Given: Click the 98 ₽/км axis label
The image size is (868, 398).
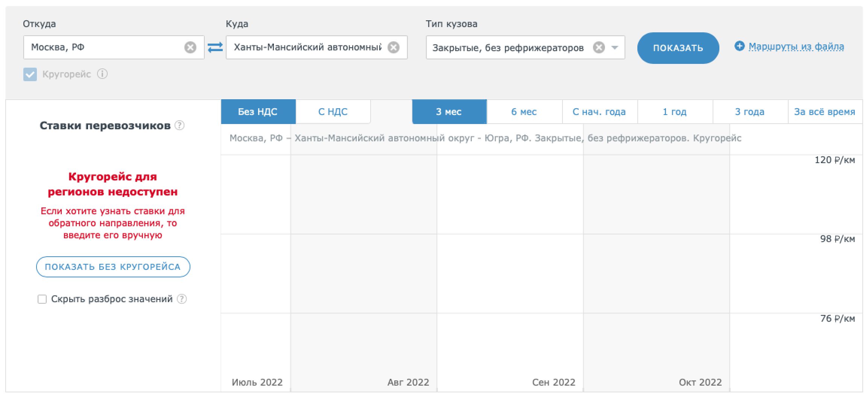Looking at the screenshot, I should coord(838,239).
